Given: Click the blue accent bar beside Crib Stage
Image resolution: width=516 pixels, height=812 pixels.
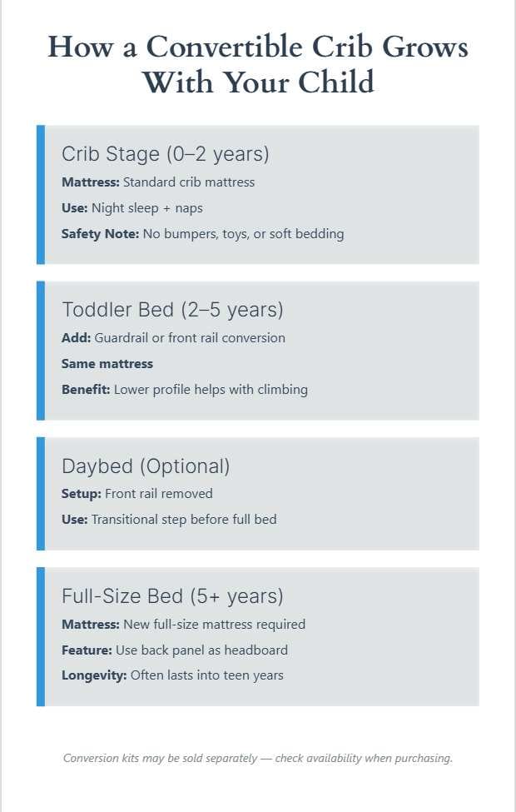Looking at the screenshot, I should click(41, 195).
